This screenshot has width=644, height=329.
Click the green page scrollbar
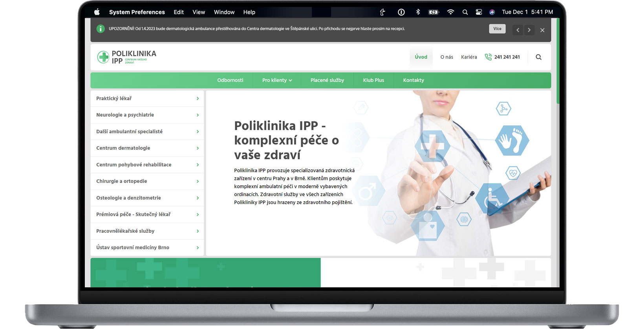(558, 61)
